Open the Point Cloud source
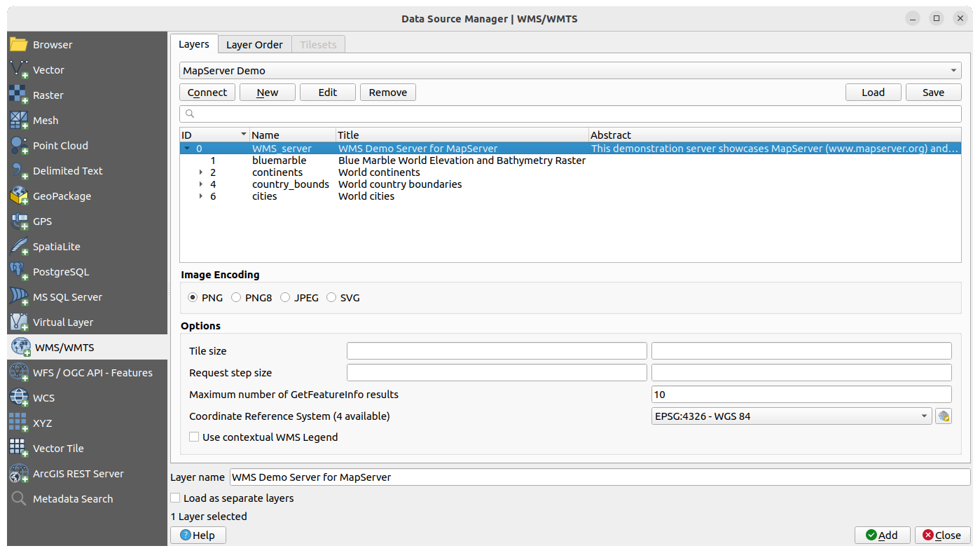 pyautogui.click(x=60, y=146)
